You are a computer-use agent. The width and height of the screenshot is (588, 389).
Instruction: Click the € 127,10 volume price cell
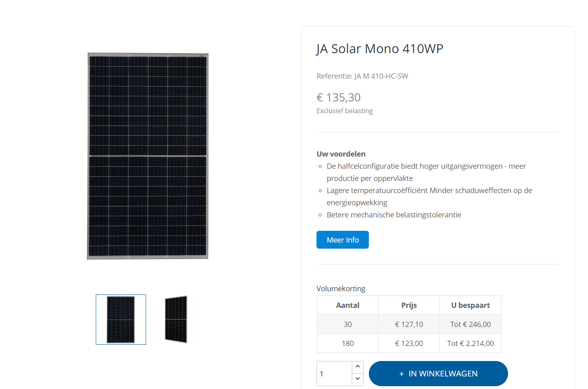(x=409, y=324)
